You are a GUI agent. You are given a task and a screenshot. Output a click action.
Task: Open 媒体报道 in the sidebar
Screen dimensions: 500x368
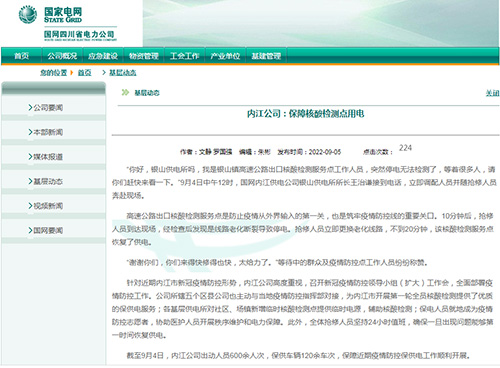pyautogui.click(x=48, y=157)
